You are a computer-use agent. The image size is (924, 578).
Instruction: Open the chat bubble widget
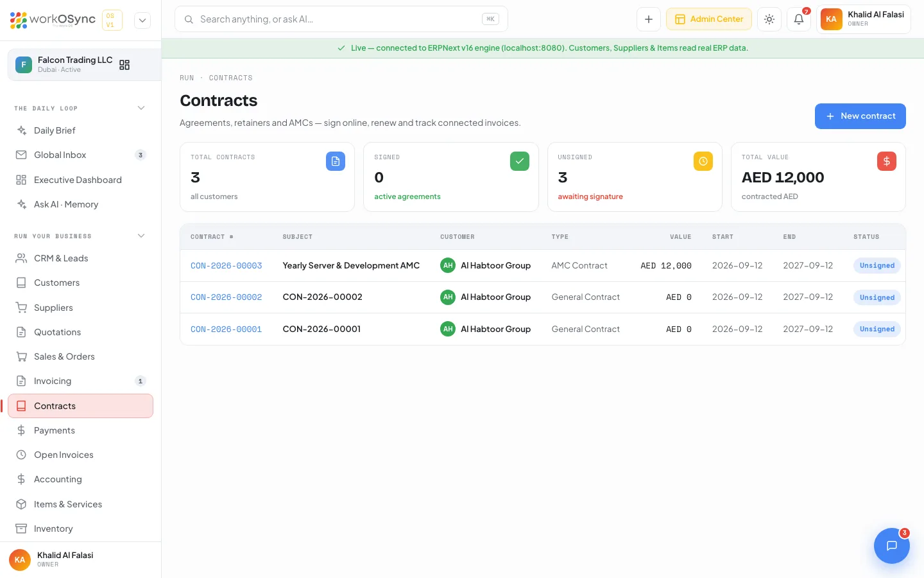coord(892,546)
